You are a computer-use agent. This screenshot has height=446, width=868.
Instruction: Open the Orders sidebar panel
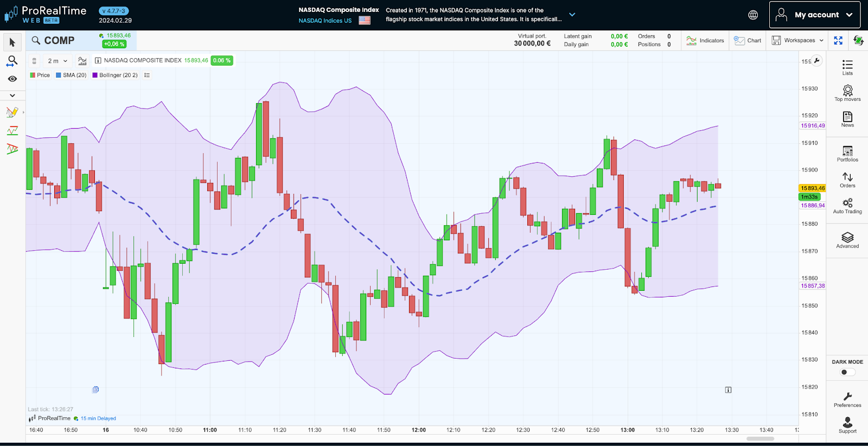click(x=847, y=180)
